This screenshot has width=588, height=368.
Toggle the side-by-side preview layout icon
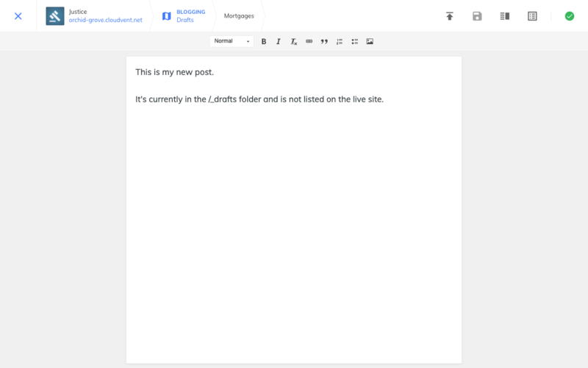[x=505, y=16]
